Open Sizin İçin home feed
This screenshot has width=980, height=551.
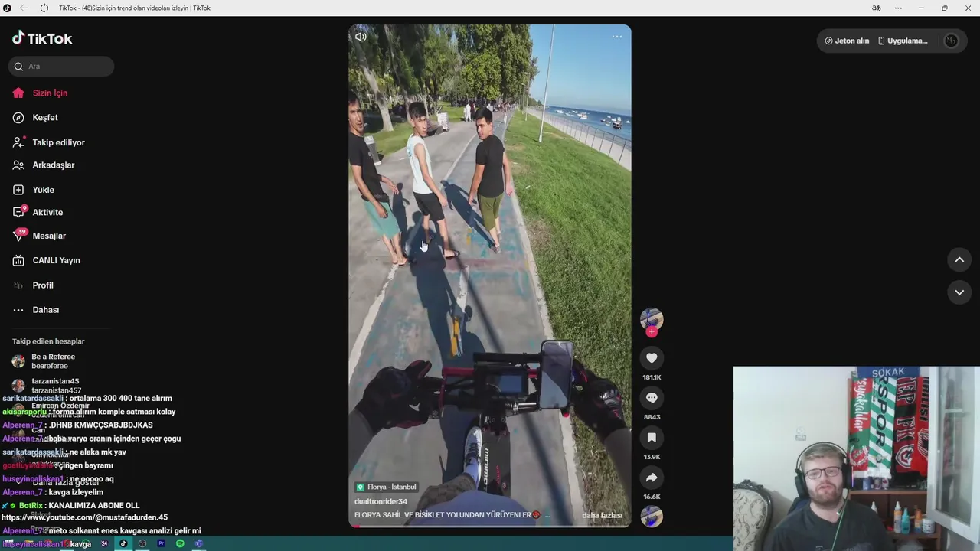click(x=51, y=93)
